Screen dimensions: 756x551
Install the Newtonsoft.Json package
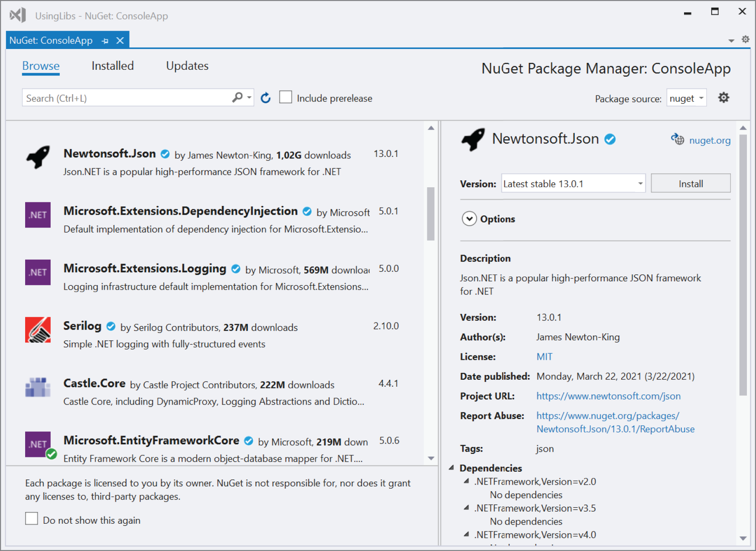click(x=690, y=183)
